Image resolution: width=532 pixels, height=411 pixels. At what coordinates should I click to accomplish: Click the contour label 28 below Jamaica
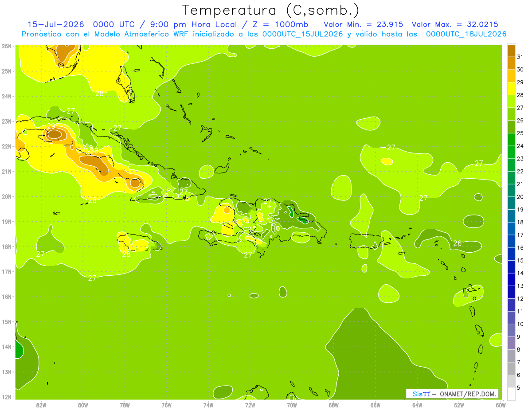[126, 254]
